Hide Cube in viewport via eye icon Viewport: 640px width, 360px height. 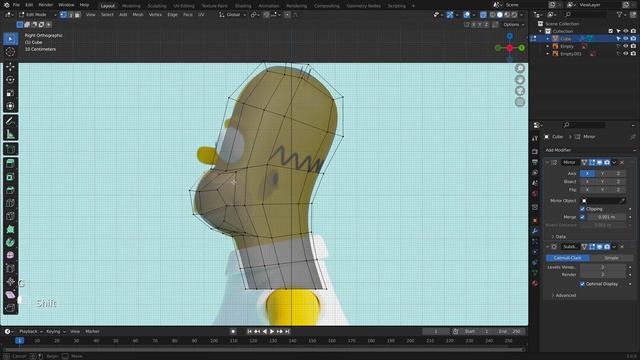626,39
